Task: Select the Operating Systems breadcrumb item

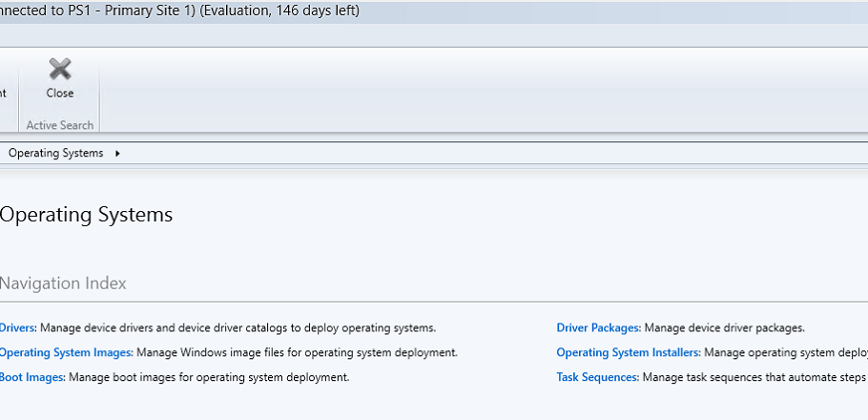Action: 55,153
